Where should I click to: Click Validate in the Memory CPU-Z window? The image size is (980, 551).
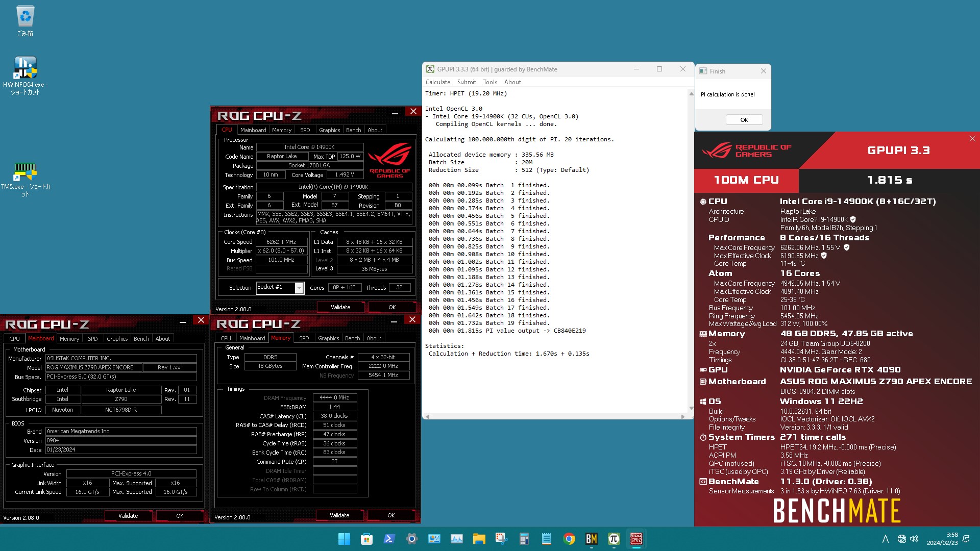pyautogui.click(x=339, y=515)
